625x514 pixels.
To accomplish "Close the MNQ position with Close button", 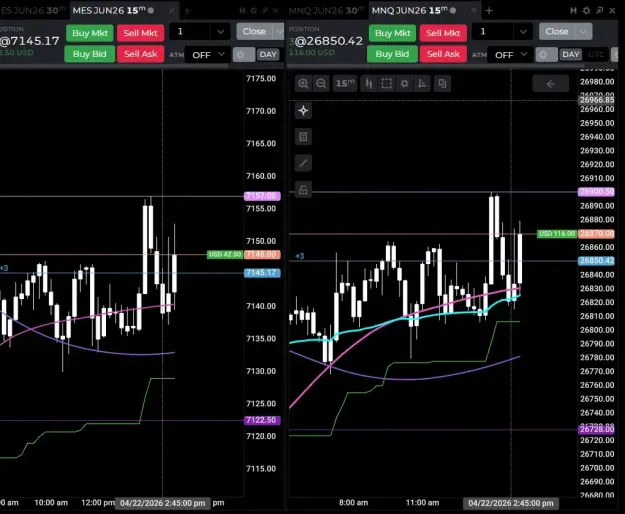I will 557,31.
